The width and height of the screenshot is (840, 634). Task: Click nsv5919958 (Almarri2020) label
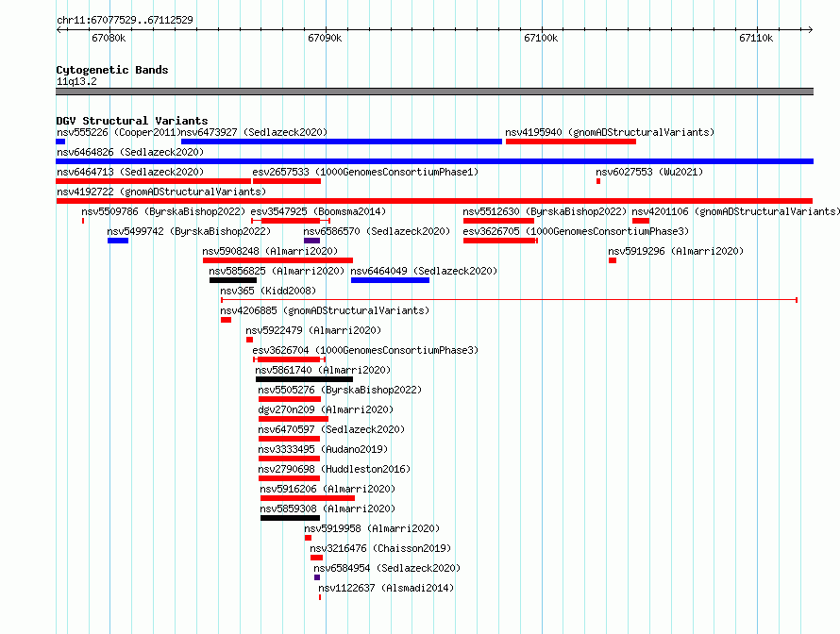click(x=372, y=528)
